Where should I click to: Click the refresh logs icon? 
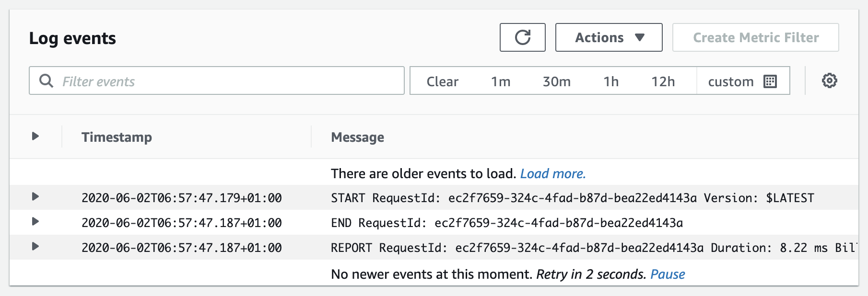[x=522, y=37]
